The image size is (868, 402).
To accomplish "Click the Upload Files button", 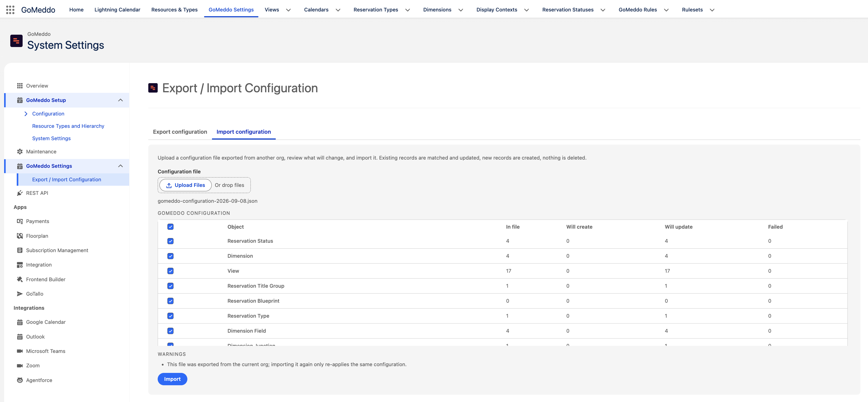I will 185,185.
